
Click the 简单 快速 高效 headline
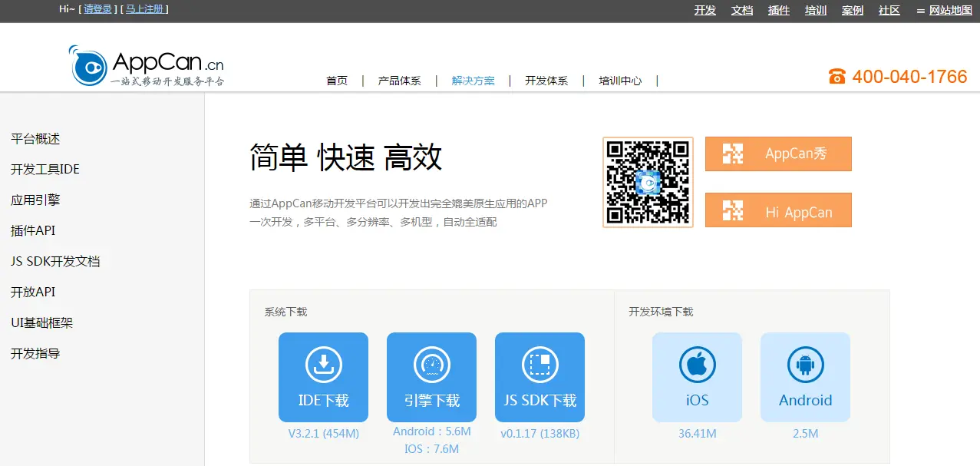coord(346,157)
